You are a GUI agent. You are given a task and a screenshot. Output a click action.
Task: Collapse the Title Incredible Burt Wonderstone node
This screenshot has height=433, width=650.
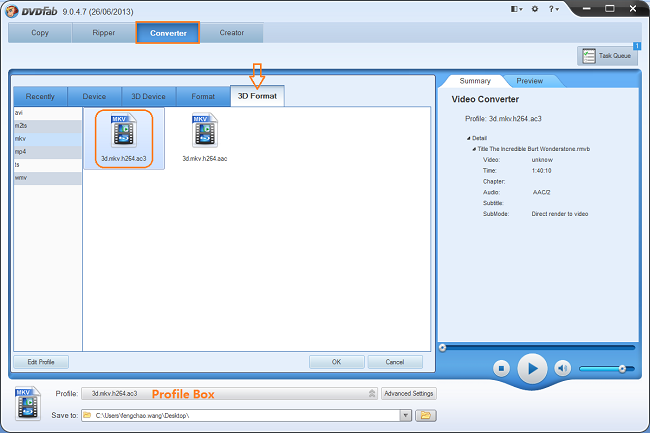(x=474, y=149)
